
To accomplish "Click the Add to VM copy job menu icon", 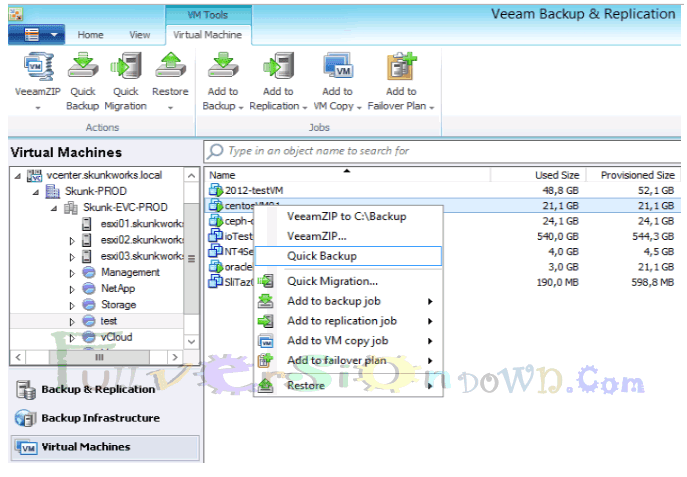I will [x=266, y=341].
